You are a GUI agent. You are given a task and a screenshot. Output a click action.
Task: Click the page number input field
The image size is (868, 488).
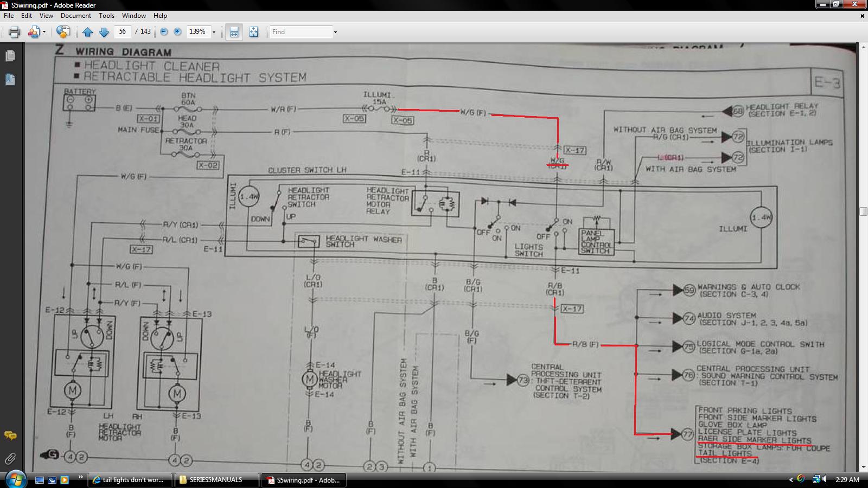123,31
